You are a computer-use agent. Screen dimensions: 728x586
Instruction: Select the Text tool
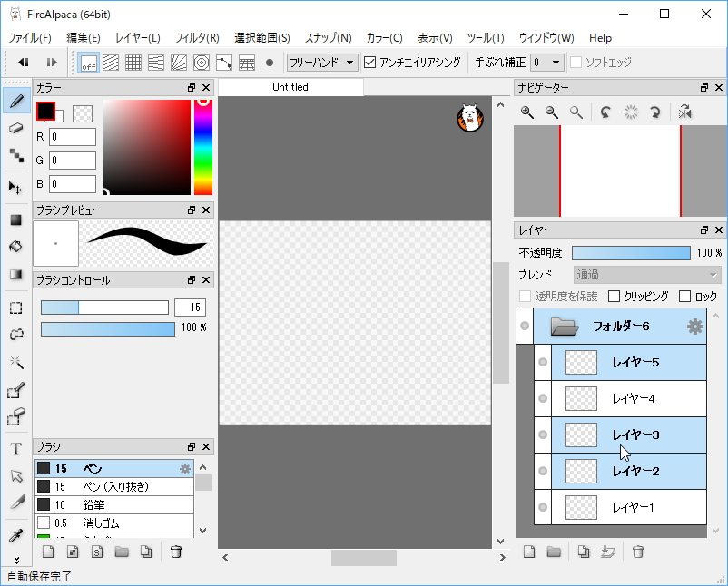(x=16, y=449)
